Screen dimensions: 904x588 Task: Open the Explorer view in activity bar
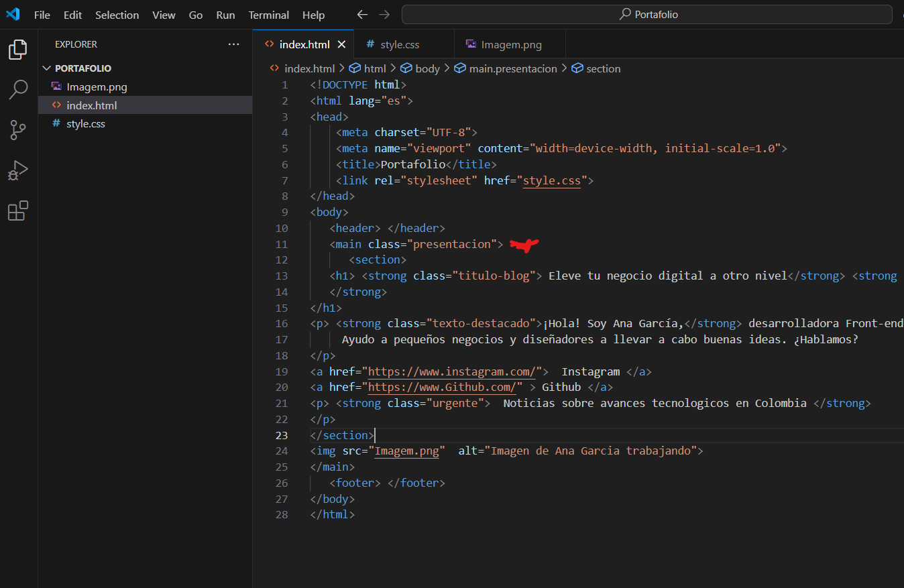click(18, 49)
